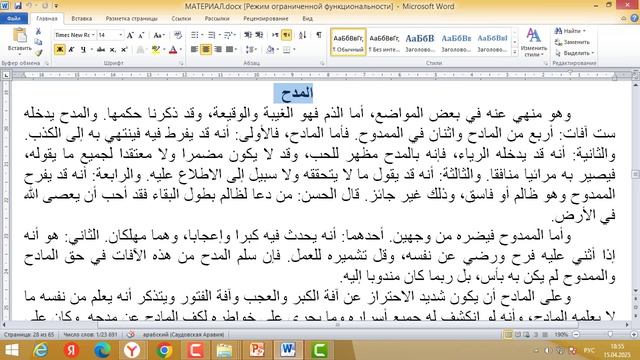Image resolution: width=640 pixels, height=360 pixels.
Task: Click the Text Effects glowing A icon
Action: (x=140, y=50)
